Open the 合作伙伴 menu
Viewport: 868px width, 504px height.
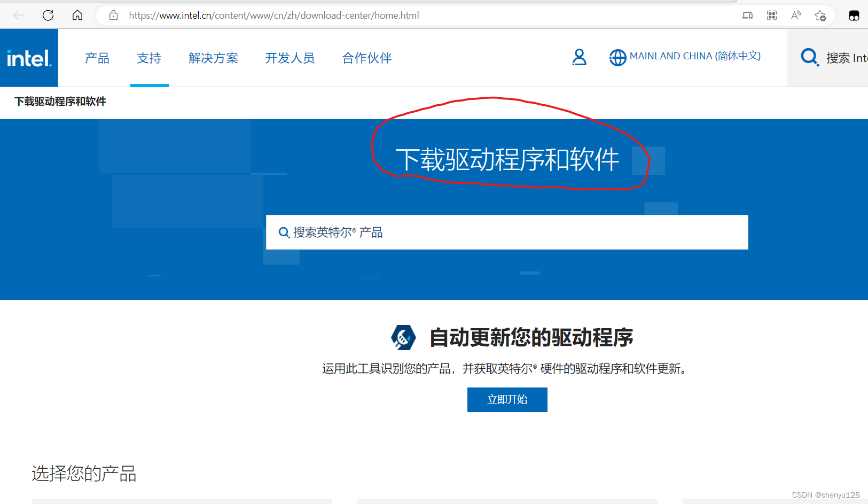tap(367, 58)
